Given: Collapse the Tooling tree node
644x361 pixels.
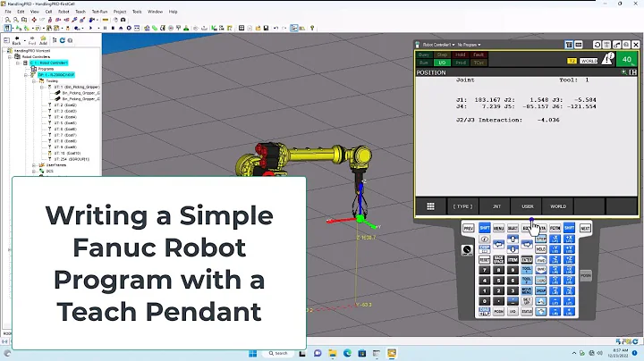Looking at the screenshot, I should (34, 81).
